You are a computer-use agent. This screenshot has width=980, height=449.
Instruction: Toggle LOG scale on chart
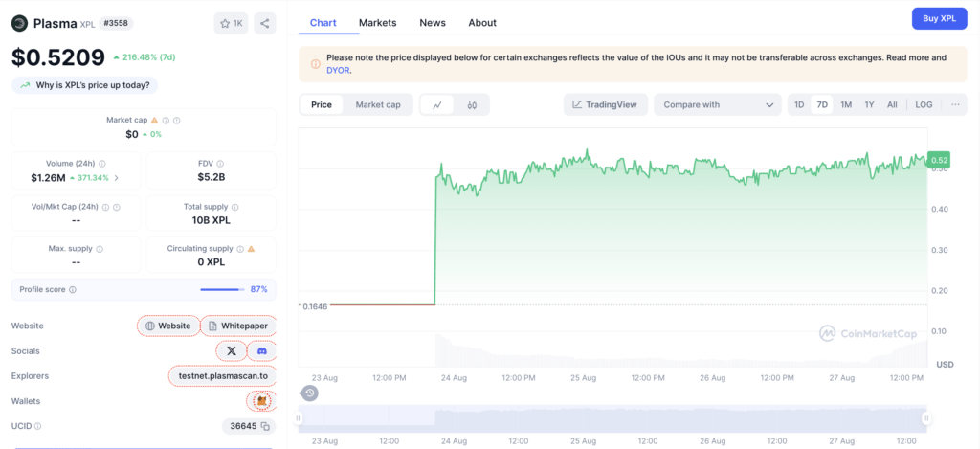(x=924, y=104)
